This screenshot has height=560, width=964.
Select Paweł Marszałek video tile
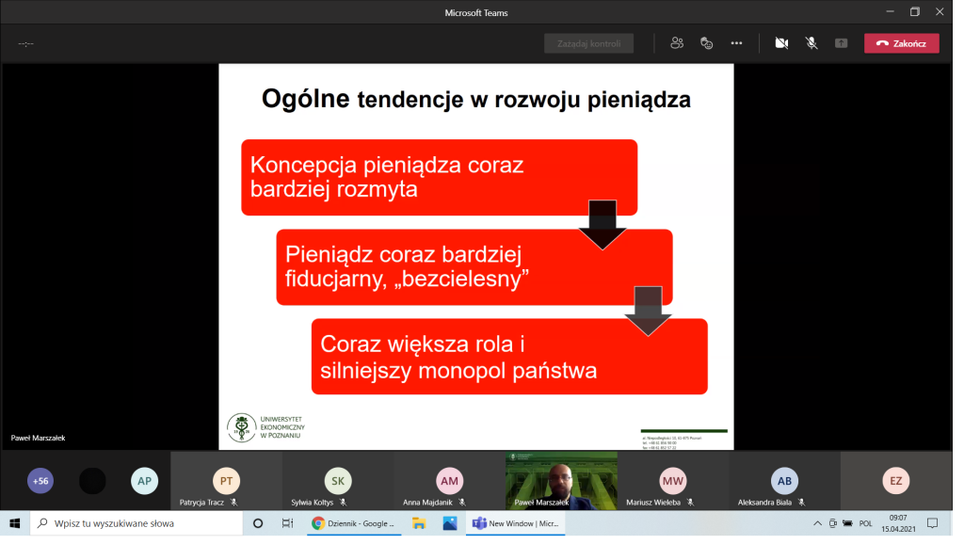561,480
